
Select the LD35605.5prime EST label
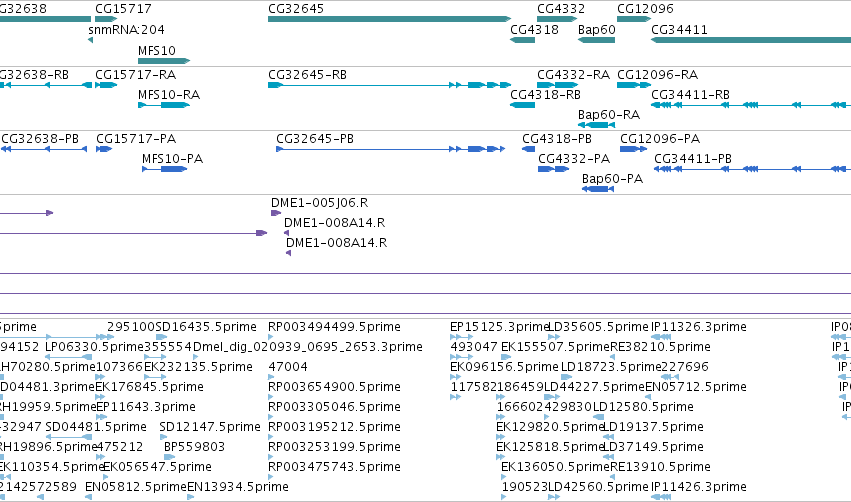tap(599, 327)
